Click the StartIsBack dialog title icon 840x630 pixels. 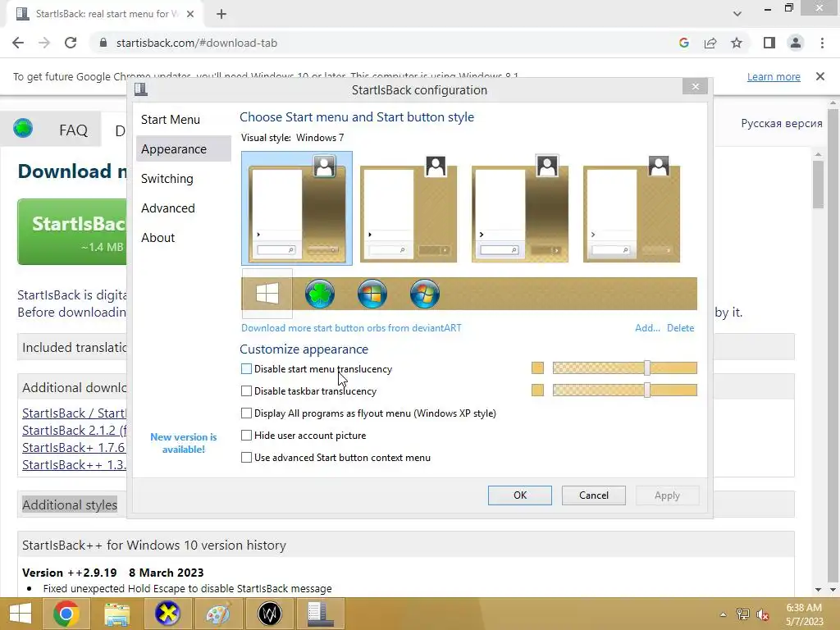pos(141,89)
